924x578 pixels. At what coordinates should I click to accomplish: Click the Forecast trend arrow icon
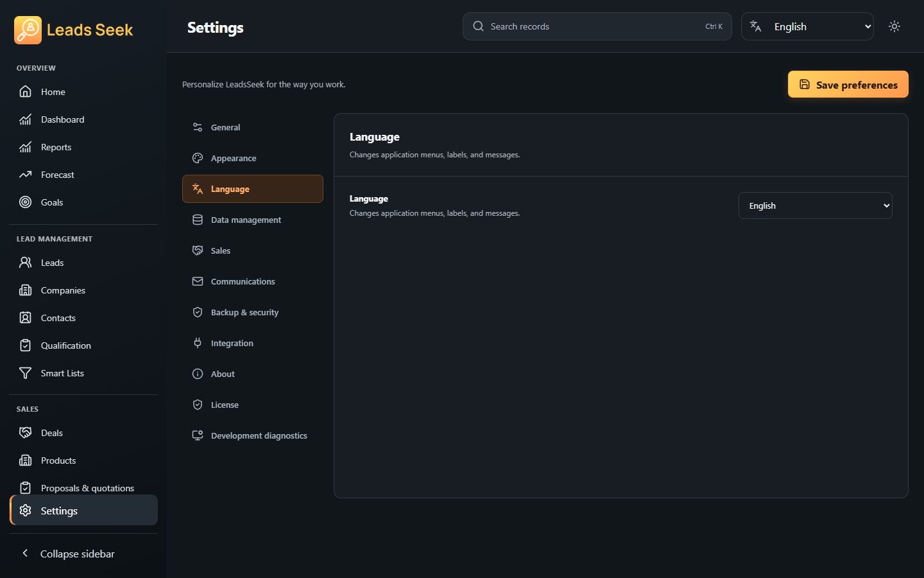pos(26,175)
